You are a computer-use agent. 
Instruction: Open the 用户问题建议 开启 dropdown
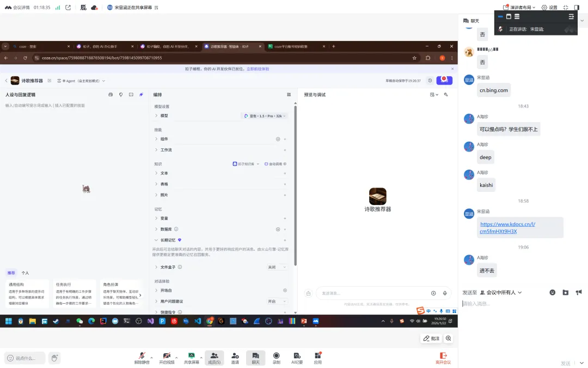(x=277, y=301)
